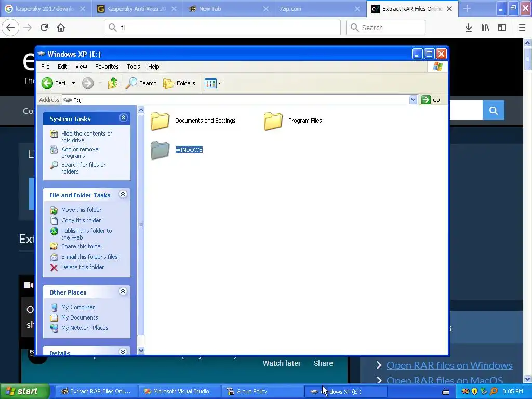Click Delete this folder red X

[x=54, y=268]
